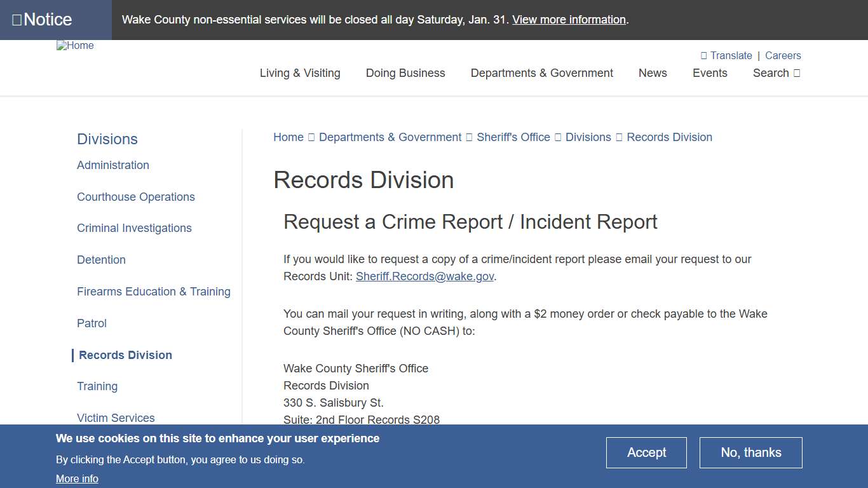Screen dimensions: 868x488
Task: Open the Events page
Action: [710, 73]
